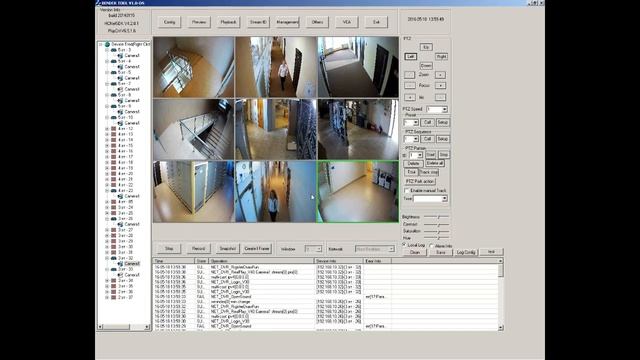Click the online device icon for node 5
This screenshot has height=360, width=640.
pyautogui.click(x=114, y=72)
